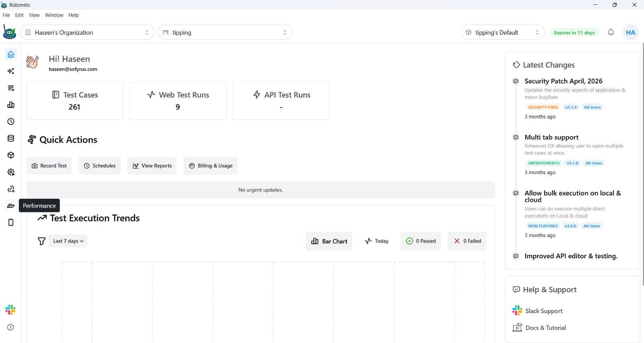
Task: Open Slack Support link
Action: coord(537,311)
